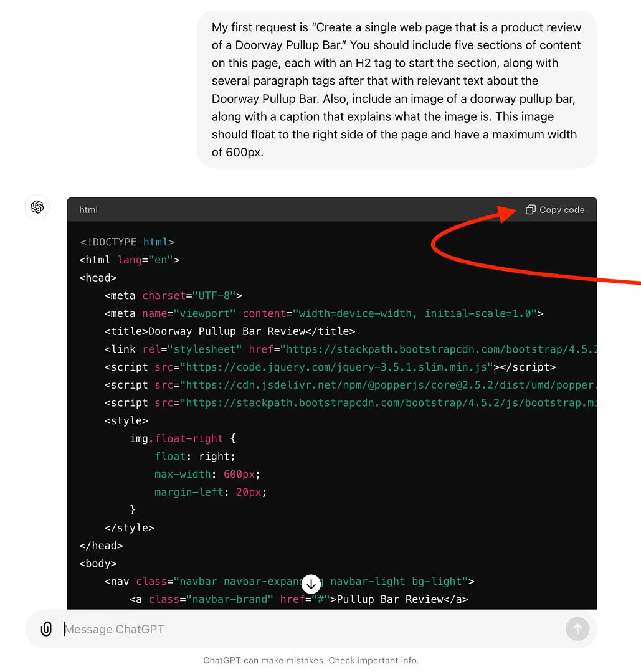This screenshot has width=641, height=672.
Task: Click the 'html' language label in code header
Action: click(x=88, y=210)
